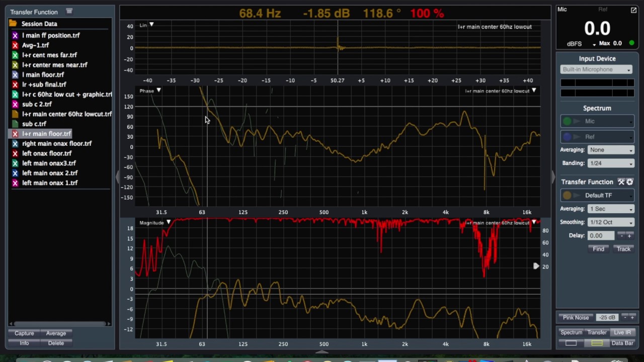The width and height of the screenshot is (644, 362).
Task: Click the Capture button
Action: point(24,333)
